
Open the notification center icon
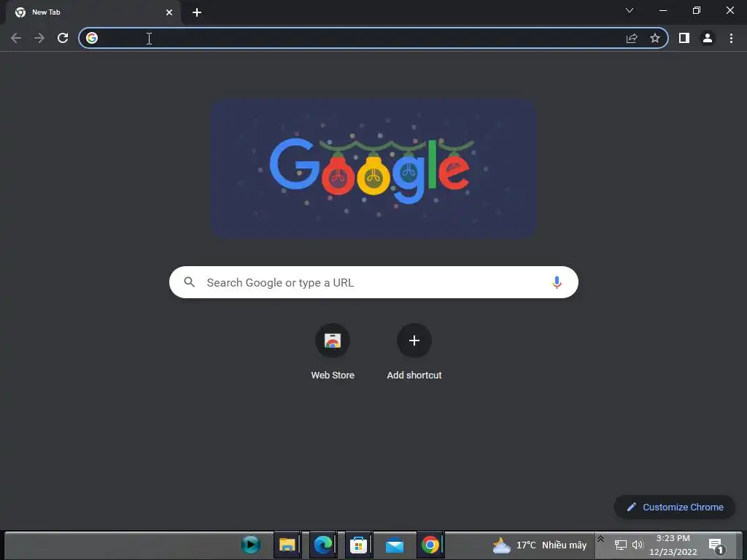[716, 545]
